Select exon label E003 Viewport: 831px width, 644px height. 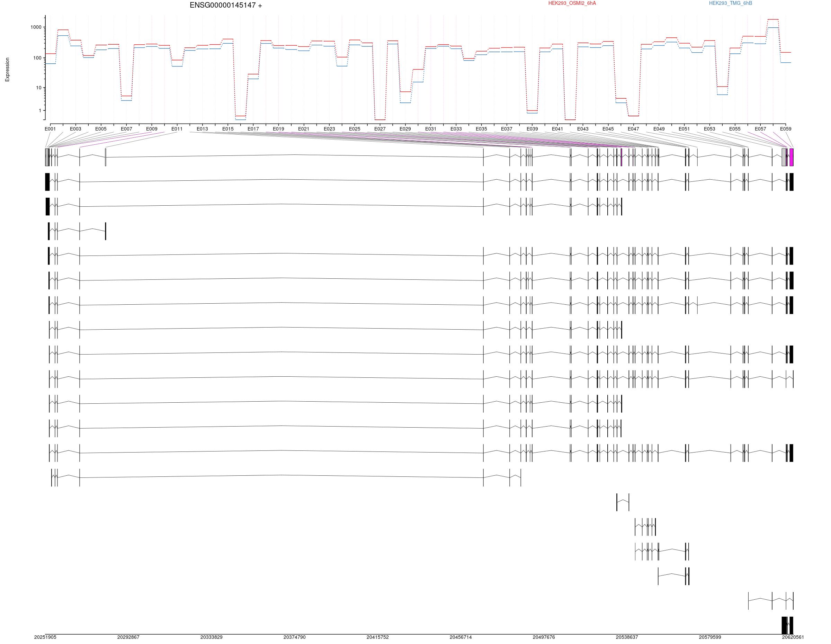75,129
